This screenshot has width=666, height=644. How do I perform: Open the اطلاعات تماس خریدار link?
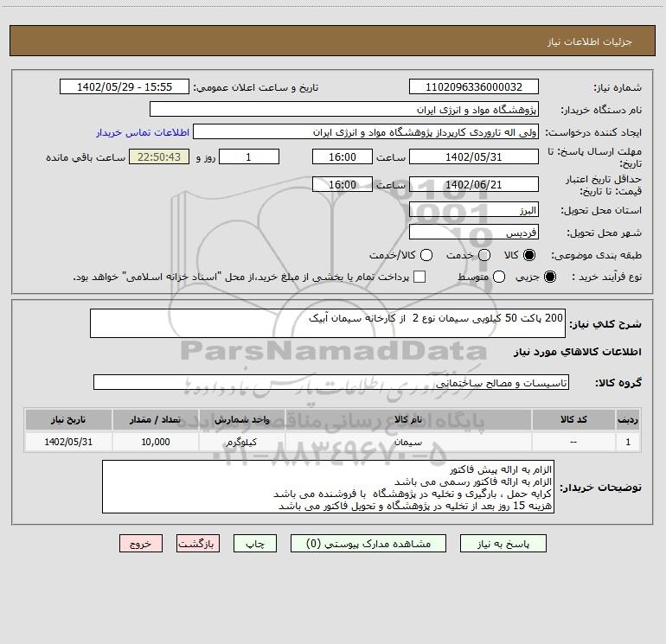[x=143, y=132]
